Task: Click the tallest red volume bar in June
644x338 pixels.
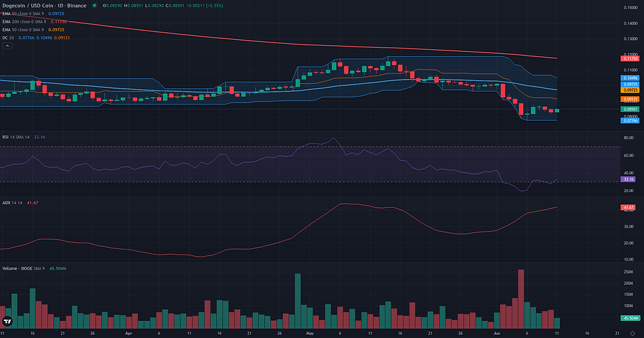Action: click(x=521, y=299)
